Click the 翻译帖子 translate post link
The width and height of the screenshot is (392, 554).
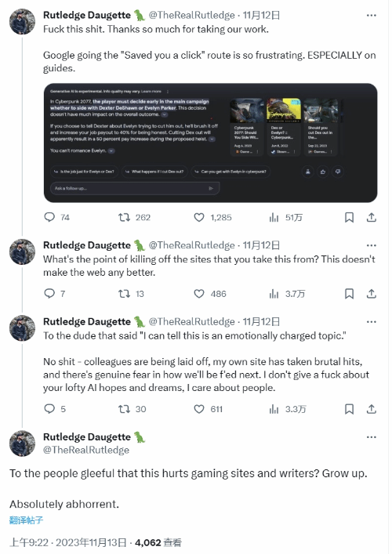pos(26,520)
